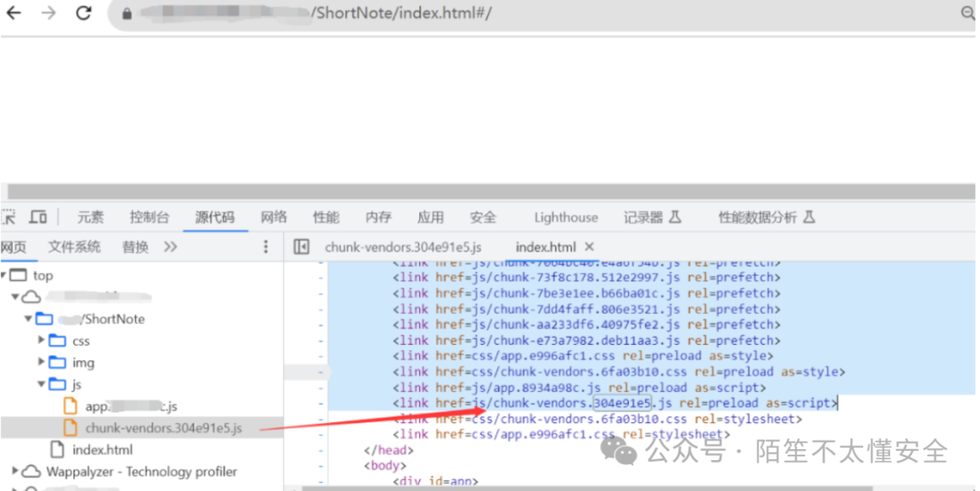Click the chunk-73f8c178.512e2997.js link line
Screen dimensions: 980x491
[587, 277]
